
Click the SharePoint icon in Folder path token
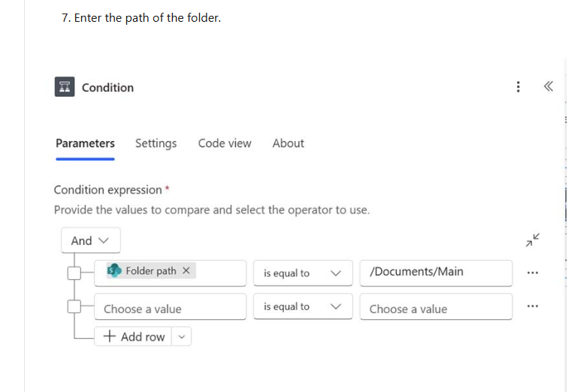click(114, 270)
